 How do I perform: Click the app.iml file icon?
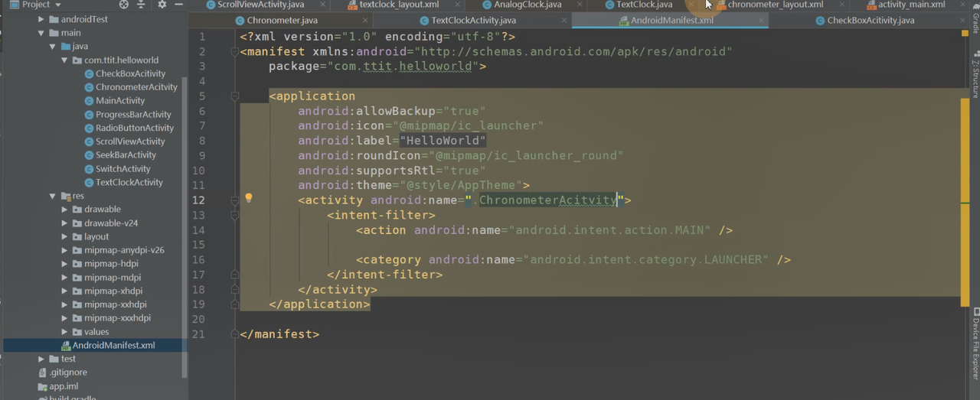[43, 386]
